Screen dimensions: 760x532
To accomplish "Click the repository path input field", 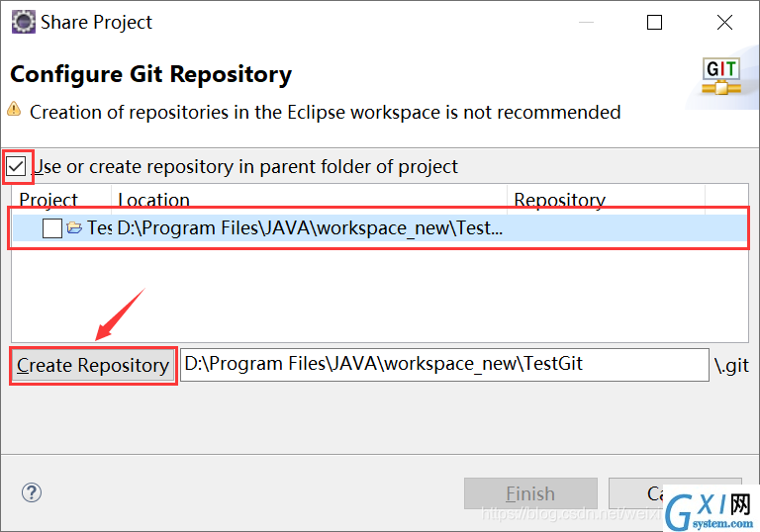I will point(444,364).
